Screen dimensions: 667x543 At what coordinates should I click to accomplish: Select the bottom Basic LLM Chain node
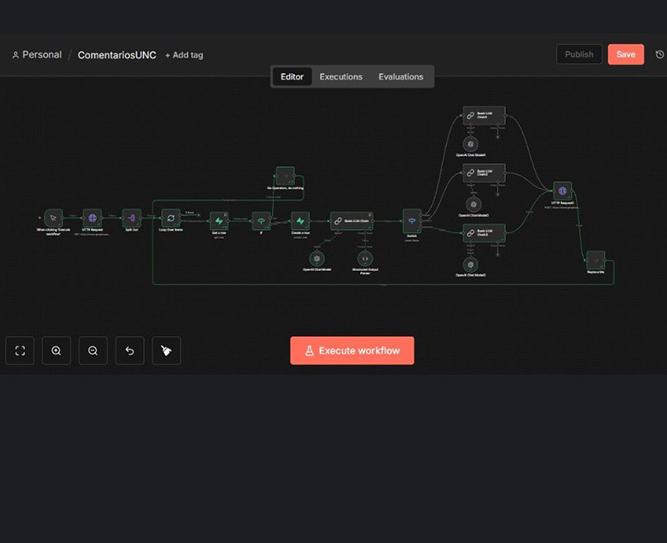point(484,233)
